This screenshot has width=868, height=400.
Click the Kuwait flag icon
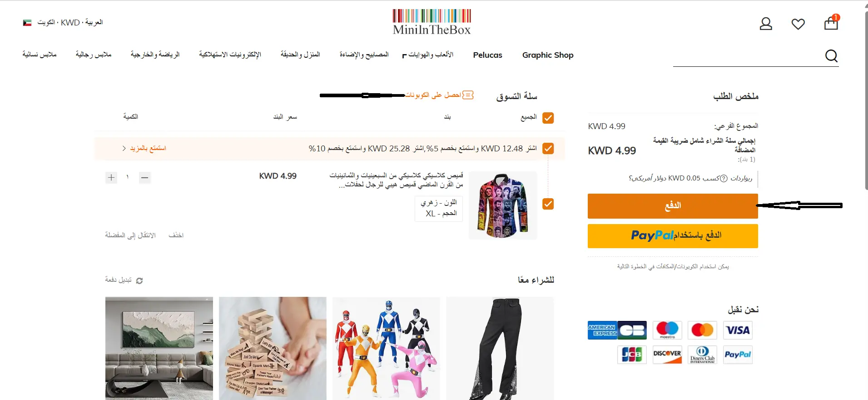click(27, 23)
